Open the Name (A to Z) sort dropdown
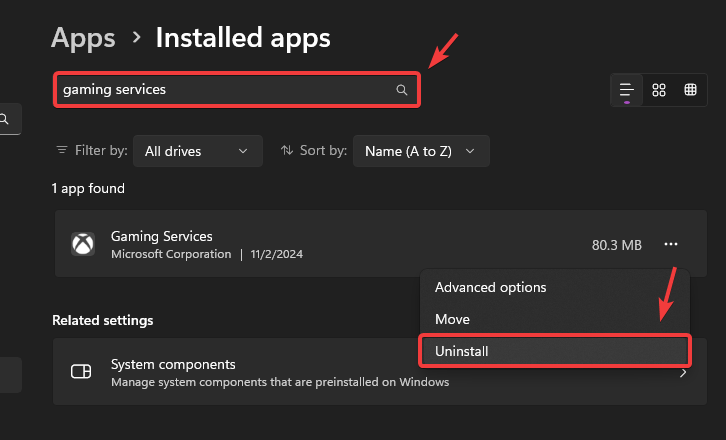 pyautogui.click(x=420, y=151)
